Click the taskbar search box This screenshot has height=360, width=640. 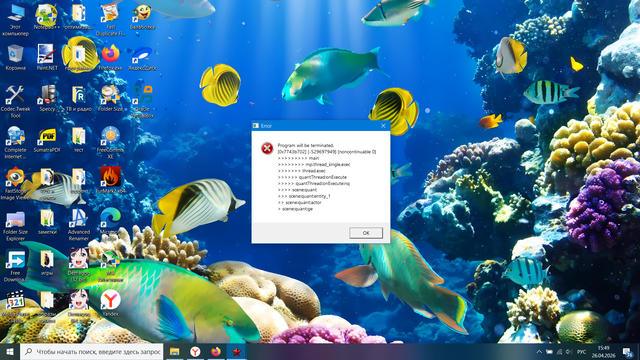pos(92,351)
